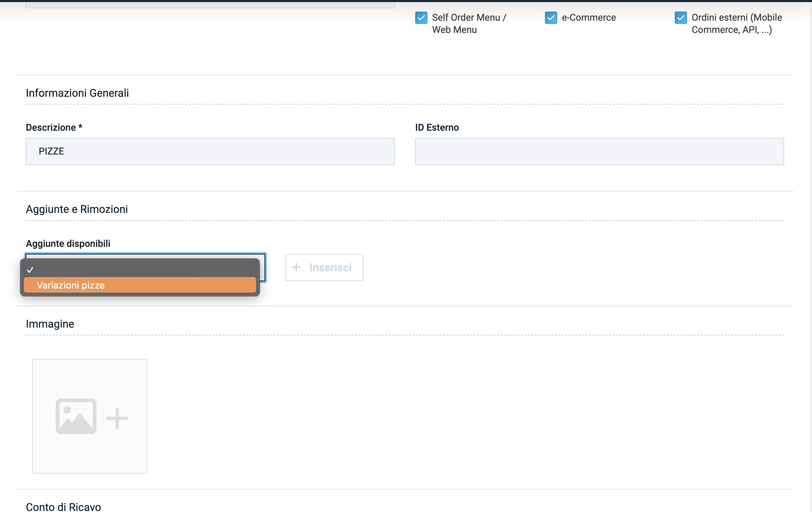Click the plus icon in image uploader
Screen dimensions: 812x512
pyautogui.click(x=117, y=418)
